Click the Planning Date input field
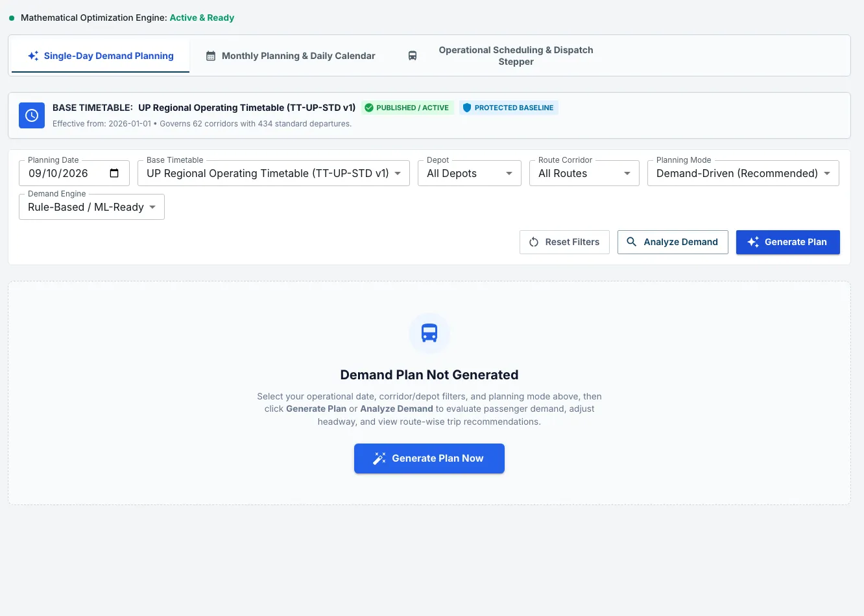Image resolution: width=864 pixels, height=616 pixels. [75, 173]
